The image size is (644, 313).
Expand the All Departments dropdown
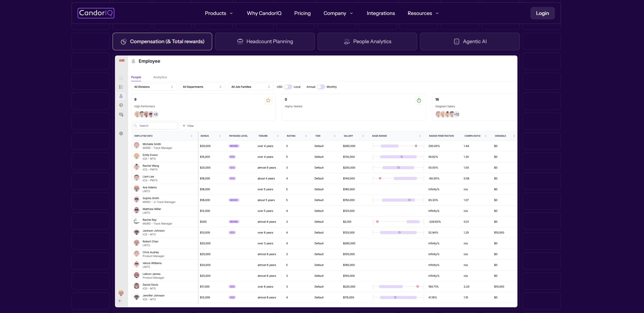(x=202, y=87)
